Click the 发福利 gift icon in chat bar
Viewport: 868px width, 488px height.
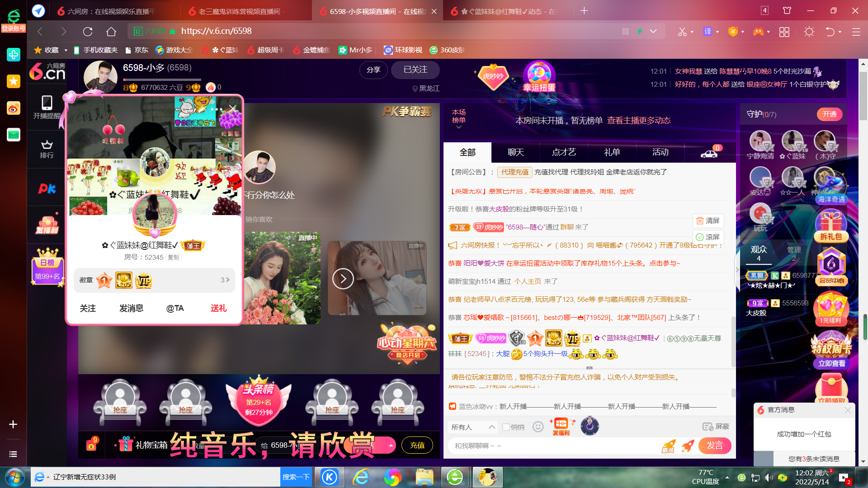click(561, 427)
